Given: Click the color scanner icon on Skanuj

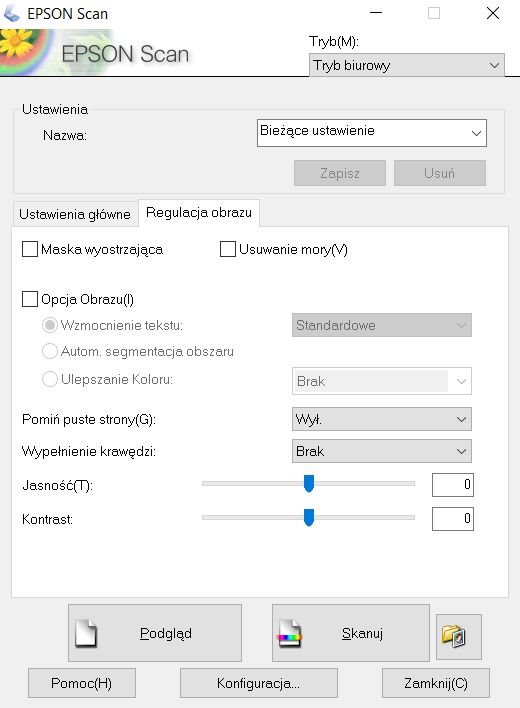Looking at the screenshot, I should [289, 633].
